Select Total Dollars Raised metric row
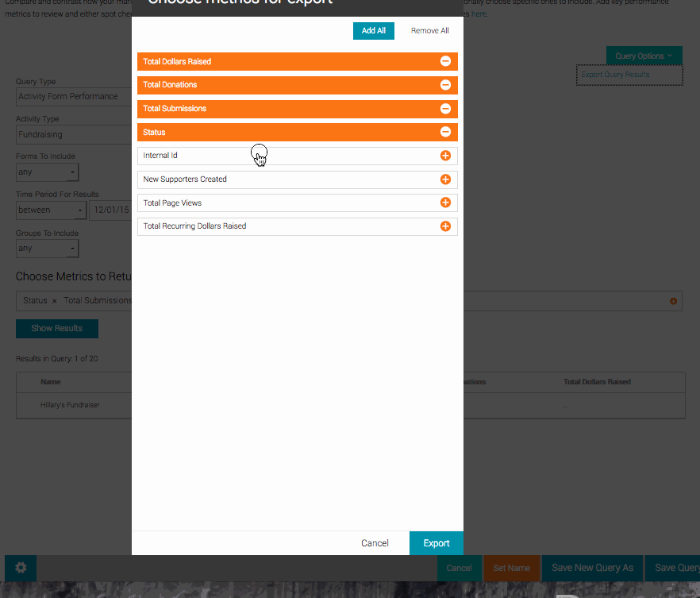This screenshot has width=700, height=598. tap(298, 62)
